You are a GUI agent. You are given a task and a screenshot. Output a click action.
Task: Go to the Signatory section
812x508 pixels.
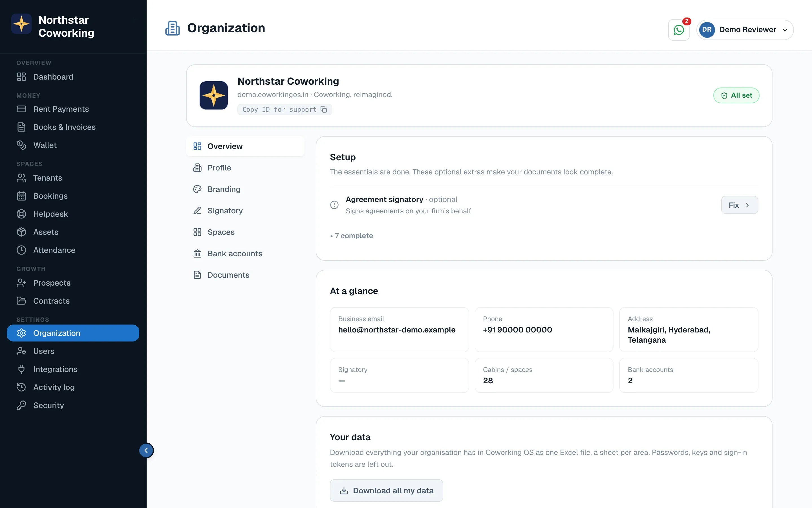[245, 211]
